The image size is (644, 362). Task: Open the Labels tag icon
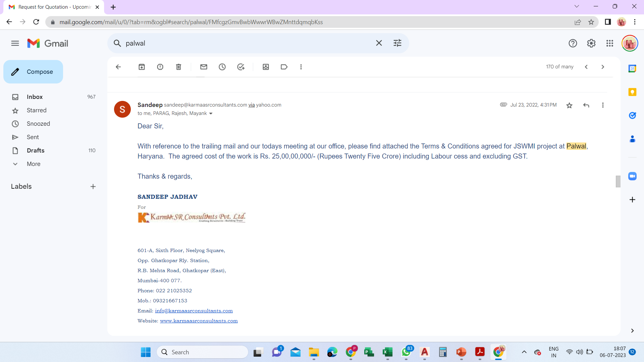click(284, 67)
